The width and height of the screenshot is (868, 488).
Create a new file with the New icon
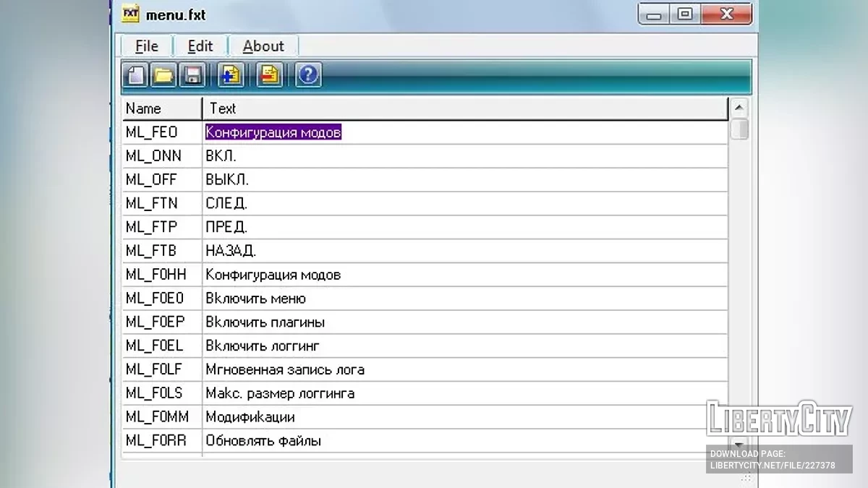[135, 74]
